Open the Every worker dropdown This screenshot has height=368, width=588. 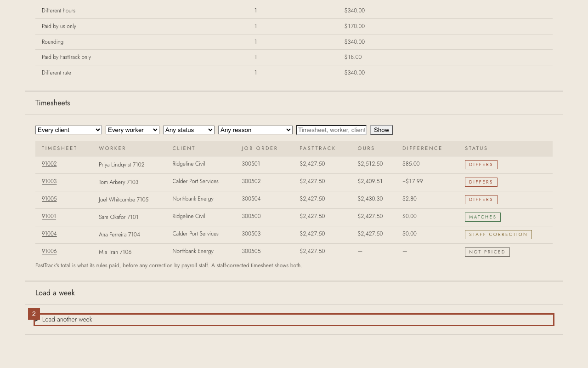(x=132, y=130)
